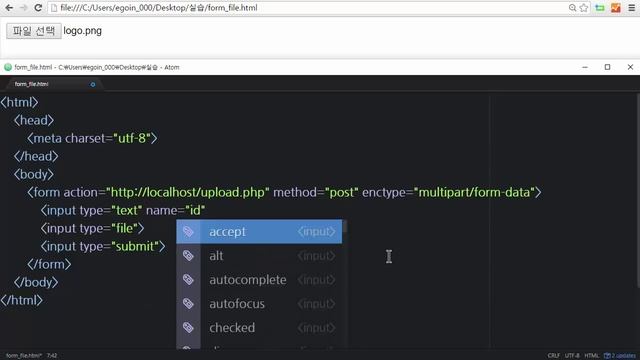
Task: Change CRLF line ending in status bar
Action: [x=554, y=356]
